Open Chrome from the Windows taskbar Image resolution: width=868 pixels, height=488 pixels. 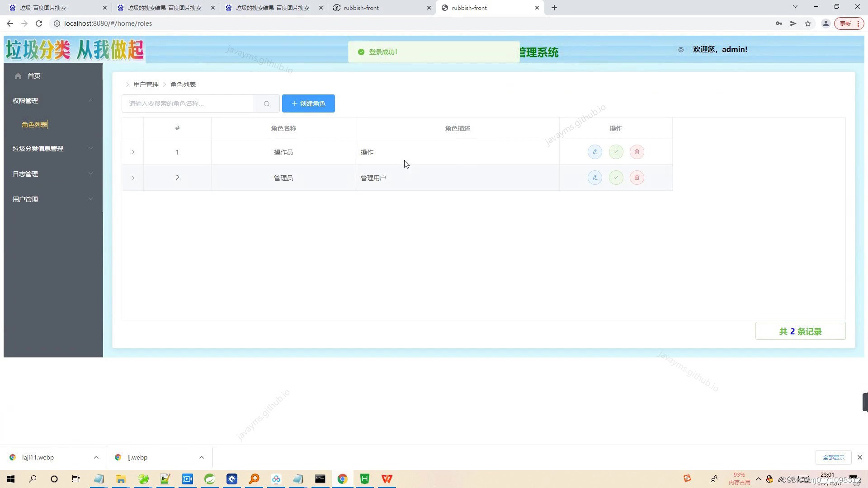pyautogui.click(x=342, y=479)
